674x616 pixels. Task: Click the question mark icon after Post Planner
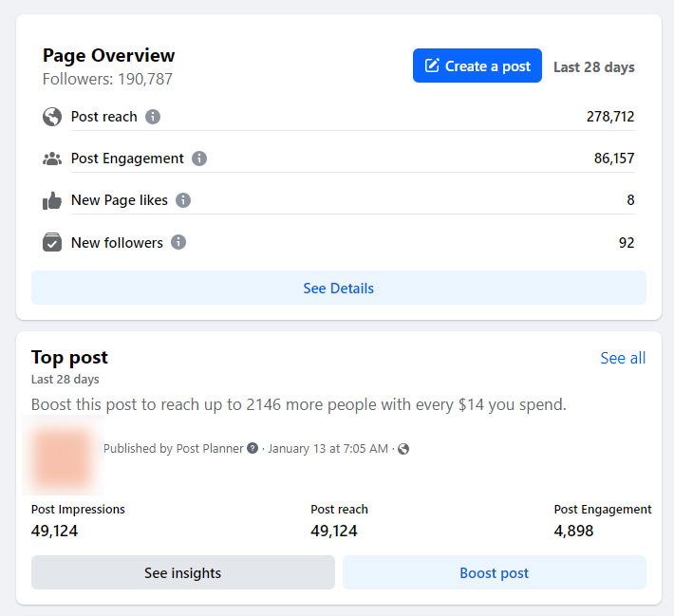coord(253,448)
